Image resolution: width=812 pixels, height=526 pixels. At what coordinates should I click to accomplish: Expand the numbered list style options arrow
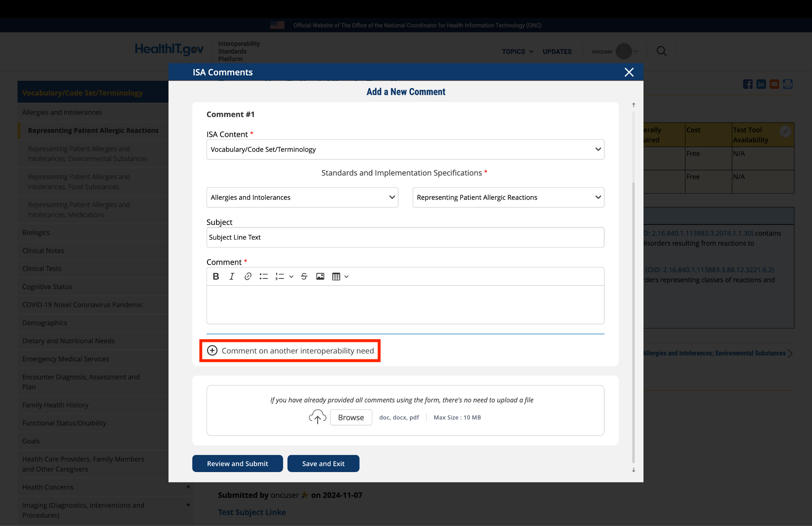click(291, 277)
